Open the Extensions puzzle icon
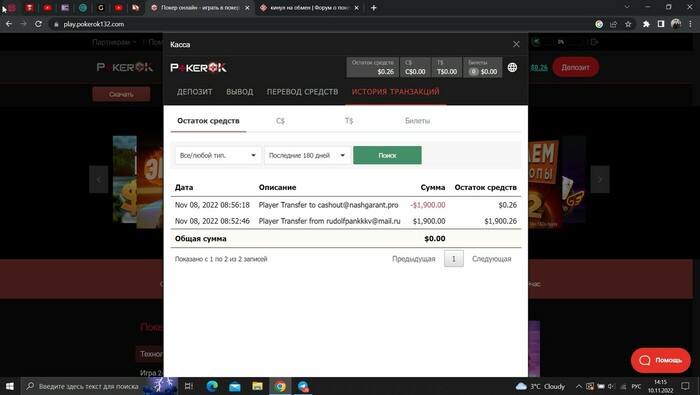This screenshot has width=700, height=395. (x=646, y=24)
